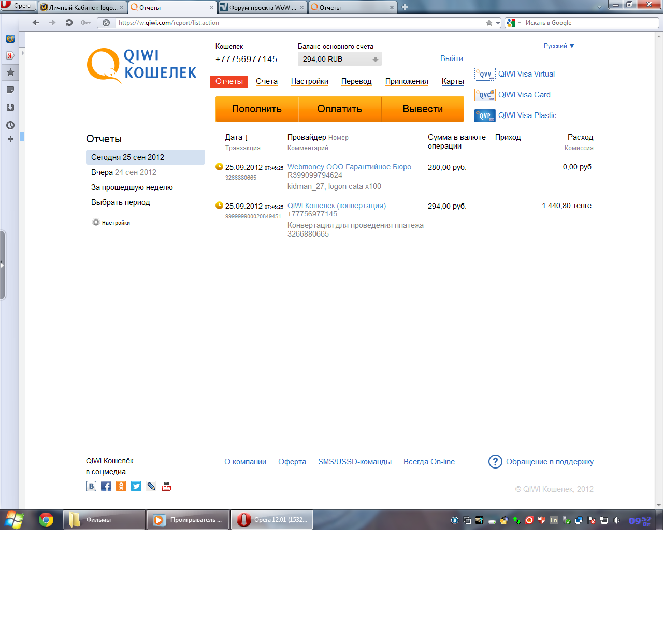Click browser Back arrow button

click(36, 23)
